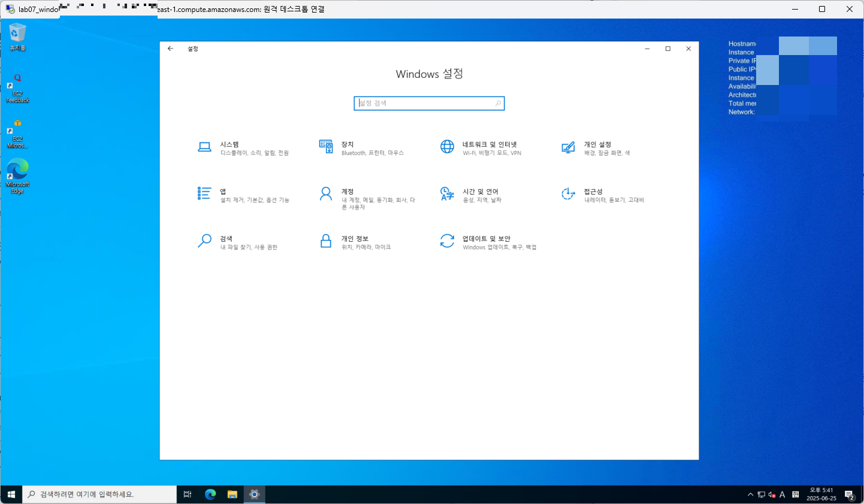Click the 업데이트 및 보안 heading

[487, 238]
